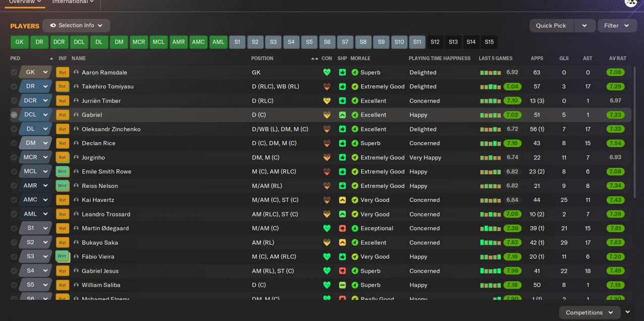This screenshot has width=644, height=321.
Task: Toggle the selection check for Oleksandr Zinchenko
Action: (x=14, y=129)
